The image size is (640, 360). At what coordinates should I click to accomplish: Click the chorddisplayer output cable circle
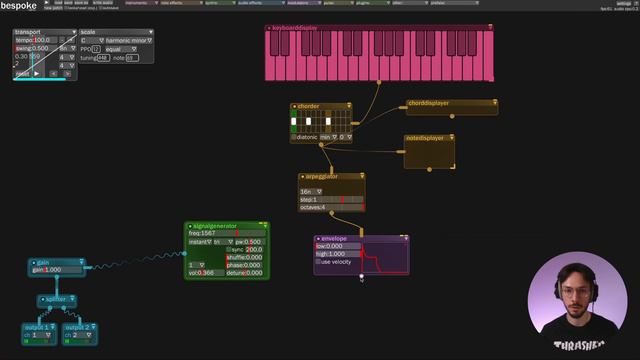point(452,116)
